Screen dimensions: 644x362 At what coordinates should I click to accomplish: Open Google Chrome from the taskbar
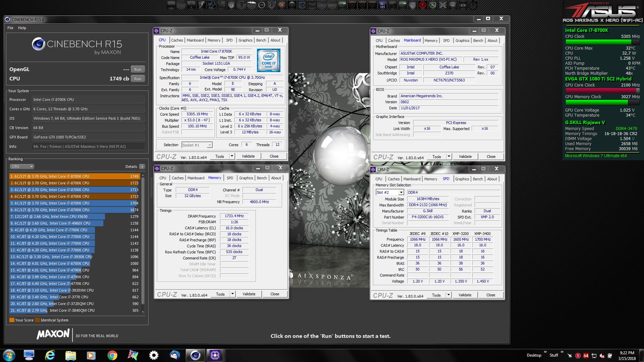pos(112,355)
